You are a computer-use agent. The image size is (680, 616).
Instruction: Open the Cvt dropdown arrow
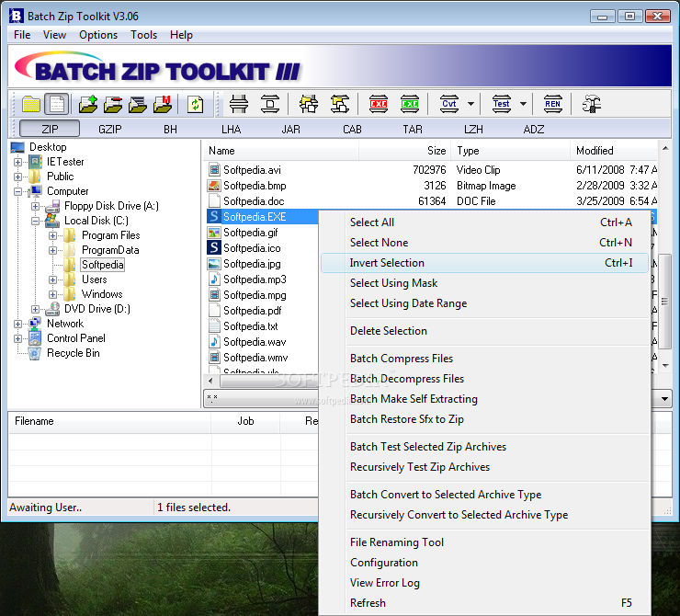point(471,104)
